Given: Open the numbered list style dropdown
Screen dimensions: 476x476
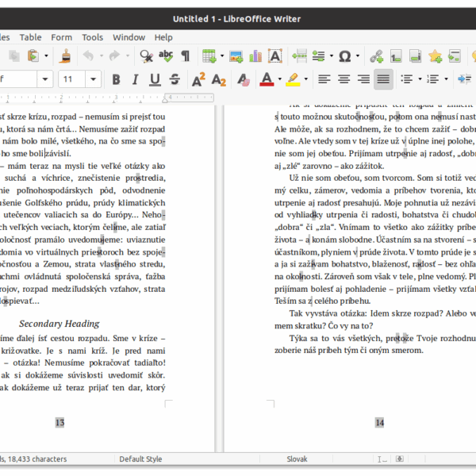Looking at the screenshot, I should tap(446, 79).
